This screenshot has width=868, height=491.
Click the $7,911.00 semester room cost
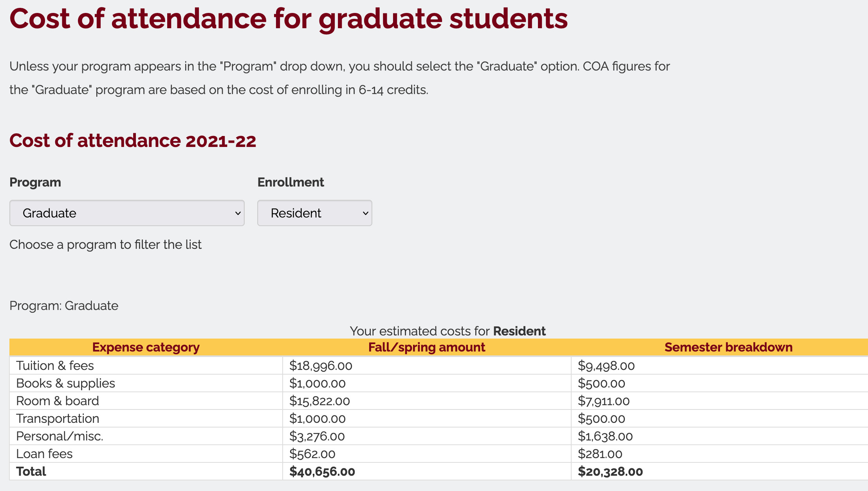(x=604, y=401)
